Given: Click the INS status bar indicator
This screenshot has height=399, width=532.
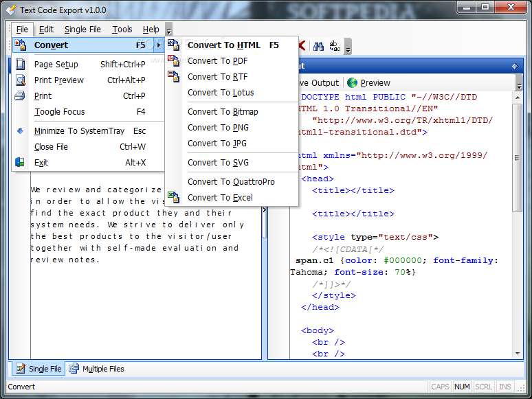Looking at the screenshot, I should click(505, 387).
